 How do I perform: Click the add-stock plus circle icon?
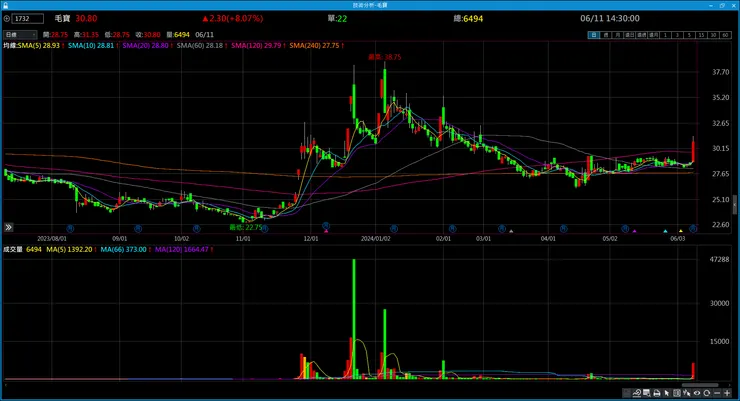click(7, 18)
